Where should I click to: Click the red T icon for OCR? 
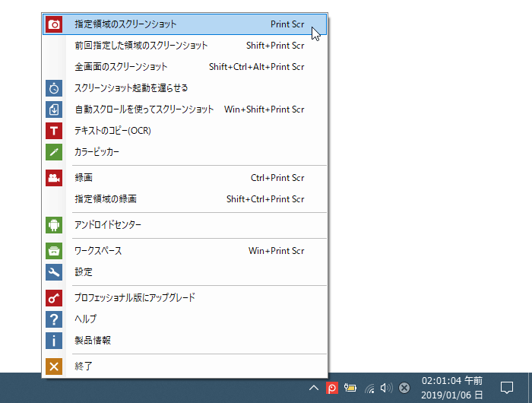pos(54,131)
